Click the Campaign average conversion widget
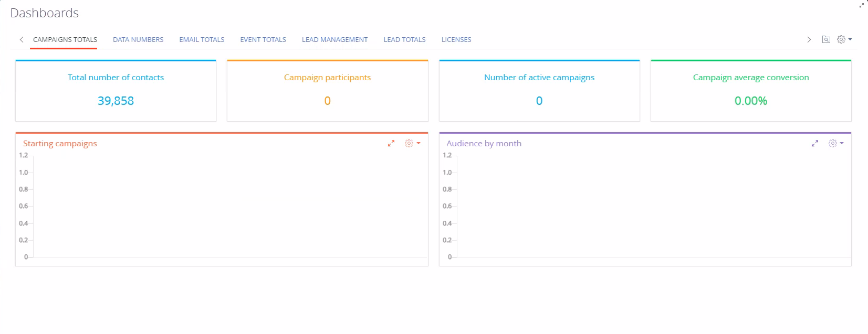The image size is (868, 334). tap(751, 91)
